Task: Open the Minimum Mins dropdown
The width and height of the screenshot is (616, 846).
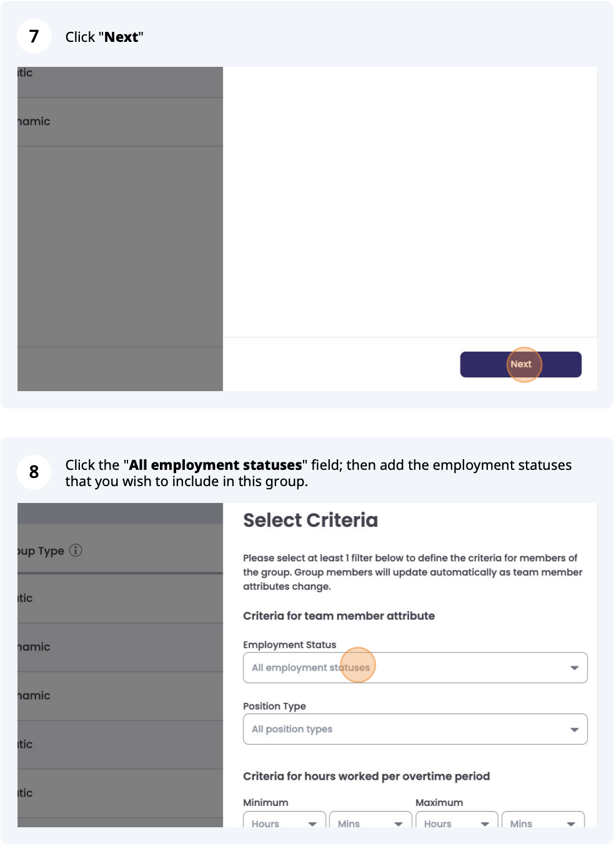Action: [370, 824]
